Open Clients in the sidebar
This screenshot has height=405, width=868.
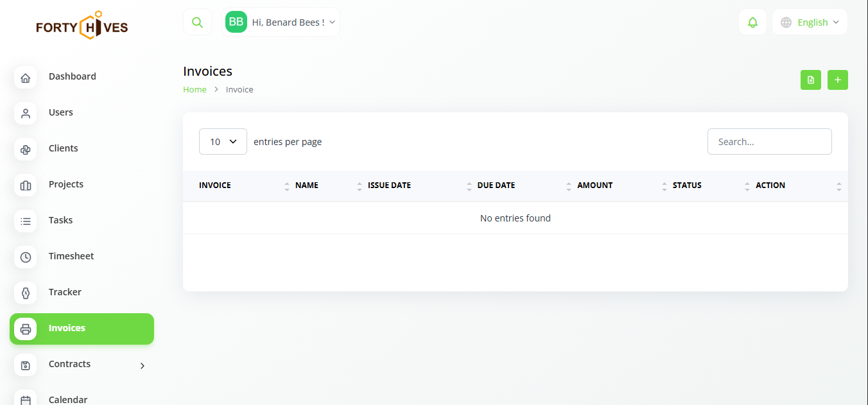pos(63,148)
